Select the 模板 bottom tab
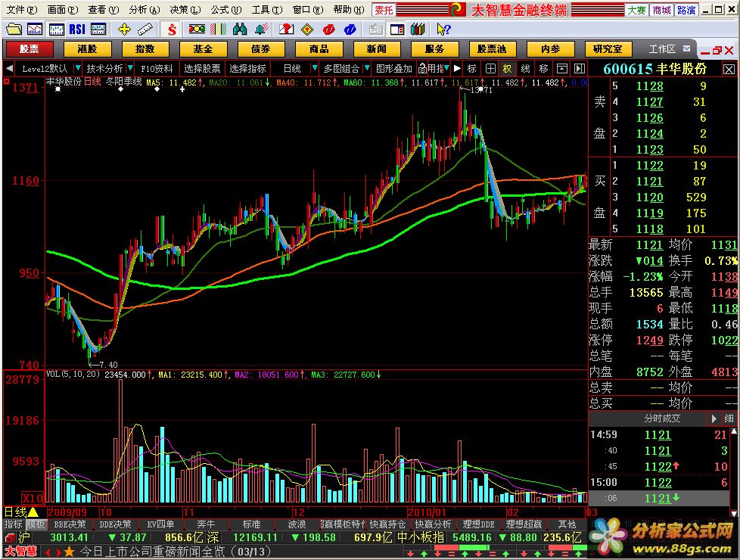Image resolution: width=740 pixels, height=560 pixels. click(x=36, y=524)
